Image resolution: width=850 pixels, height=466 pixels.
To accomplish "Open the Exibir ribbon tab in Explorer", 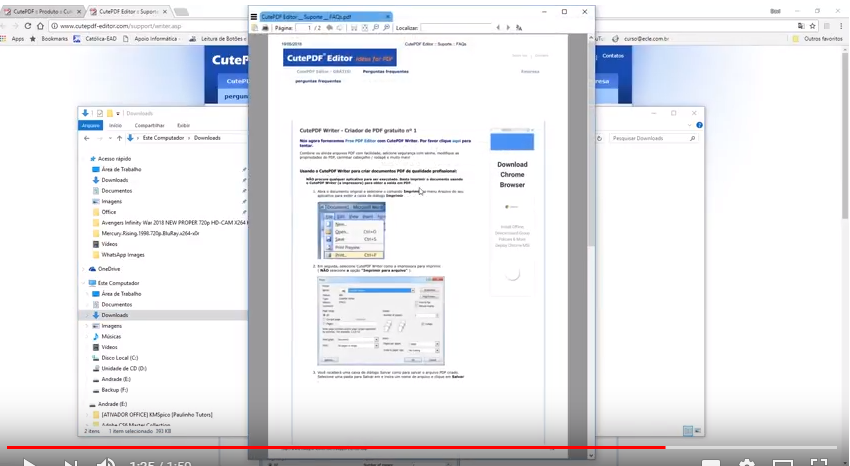I will pos(183,125).
